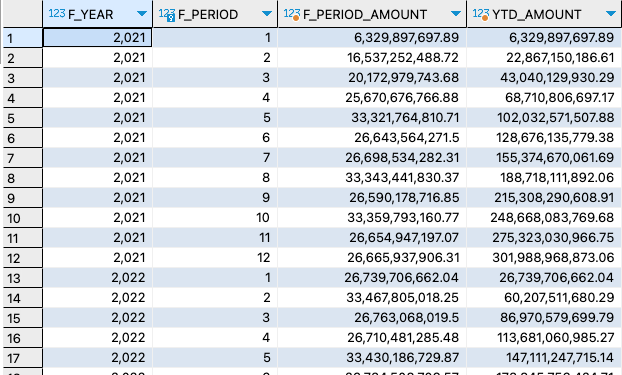Viewport: 622px width, 375px height.
Task: Click YTD amount 301,988,968,873.06
Action: pyautogui.click(x=545, y=258)
